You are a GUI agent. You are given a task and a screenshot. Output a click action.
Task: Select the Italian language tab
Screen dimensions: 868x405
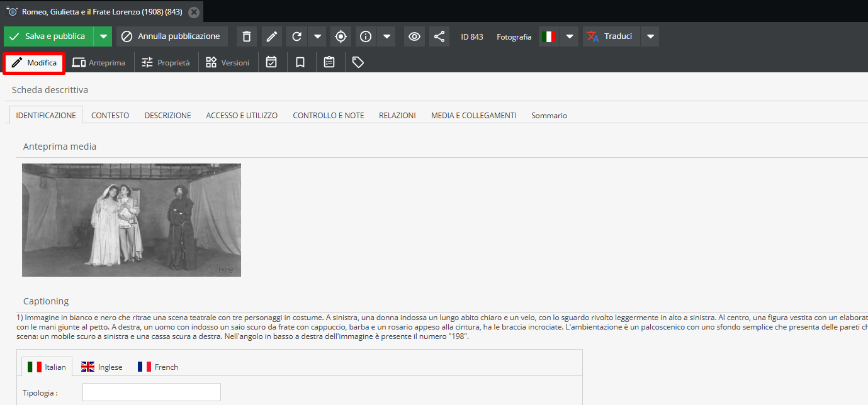click(47, 367)
